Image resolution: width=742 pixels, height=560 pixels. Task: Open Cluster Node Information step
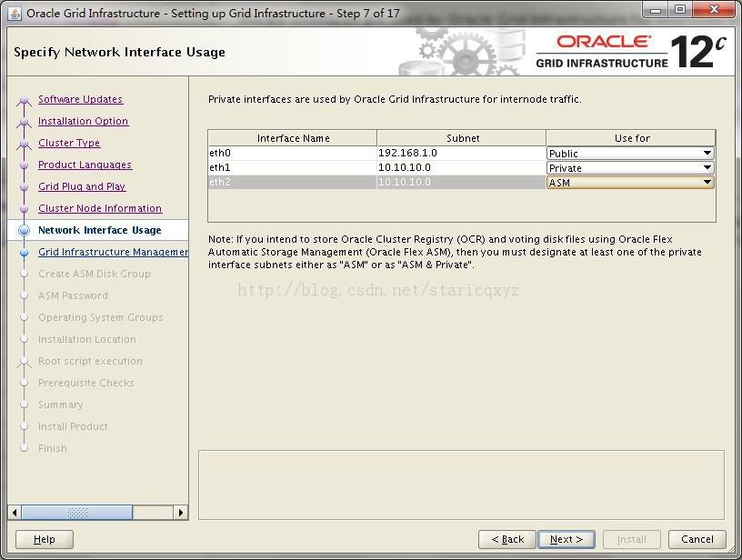click(x=100, y=208)
